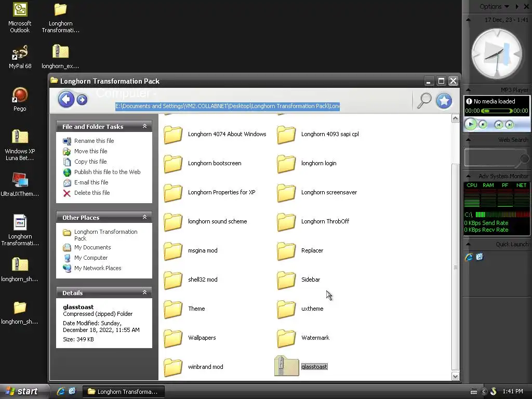This screenshot has width=532, height=399.
Task: Collapse the MP3 Player sidebar panel
Action: 468,90
